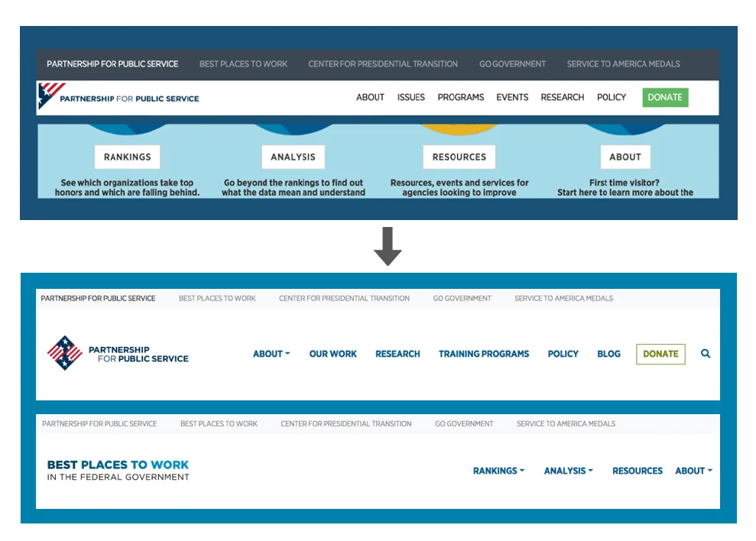Image resolution: width=756 pixels, height=541 pixels.
Task: Expand the ABOUT dropdown in new Partnership nav
Action: click(x=271, y=354)
